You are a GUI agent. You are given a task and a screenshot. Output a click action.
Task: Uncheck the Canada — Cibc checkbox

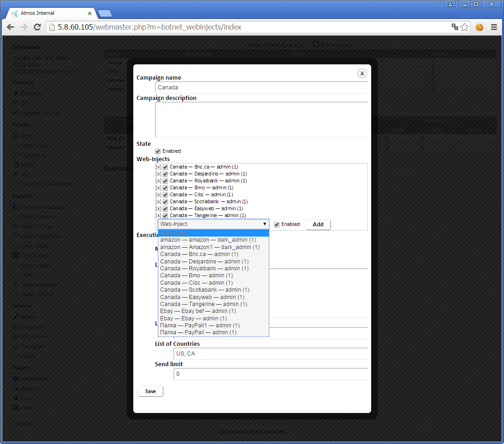click(165, 195)
